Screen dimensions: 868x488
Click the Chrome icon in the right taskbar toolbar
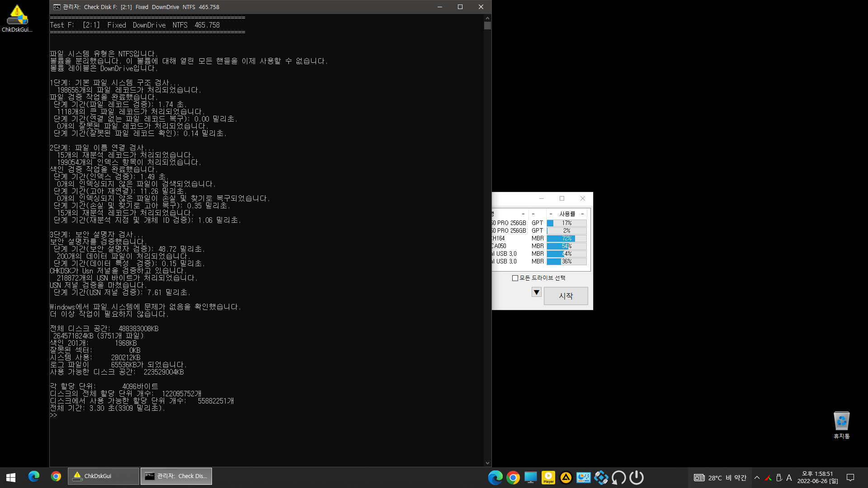click(513, 478)
